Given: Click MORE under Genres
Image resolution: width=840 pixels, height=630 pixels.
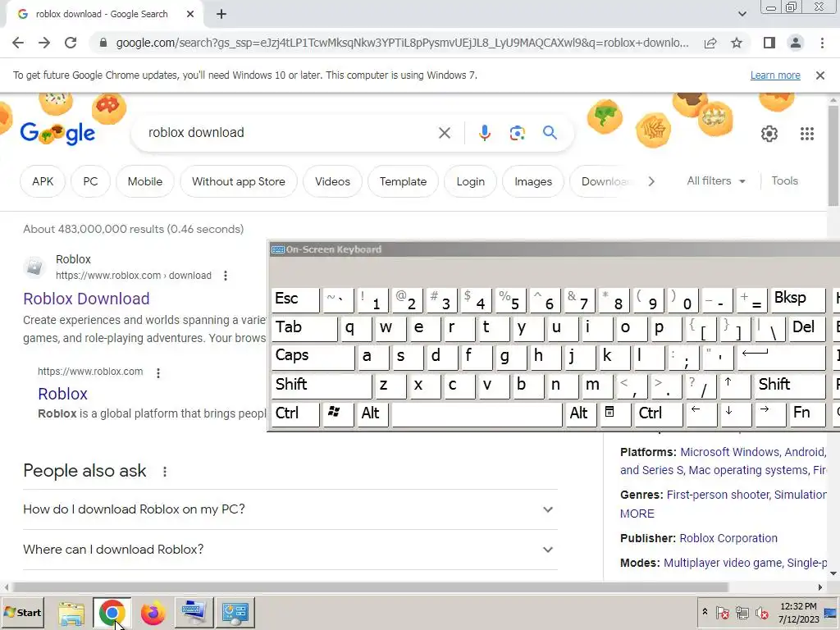Looking at the screenshot, I should coord(637,514).
